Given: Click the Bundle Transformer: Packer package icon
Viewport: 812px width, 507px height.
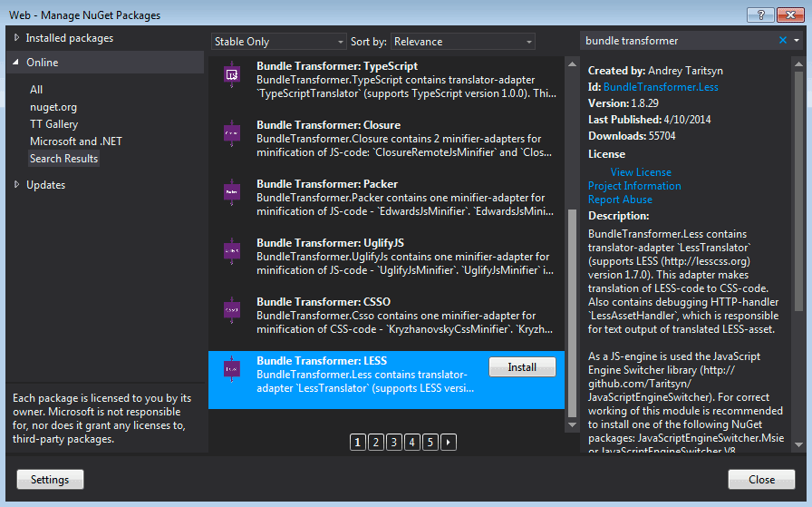Looking at the screenshot, I should pos(231,192).
